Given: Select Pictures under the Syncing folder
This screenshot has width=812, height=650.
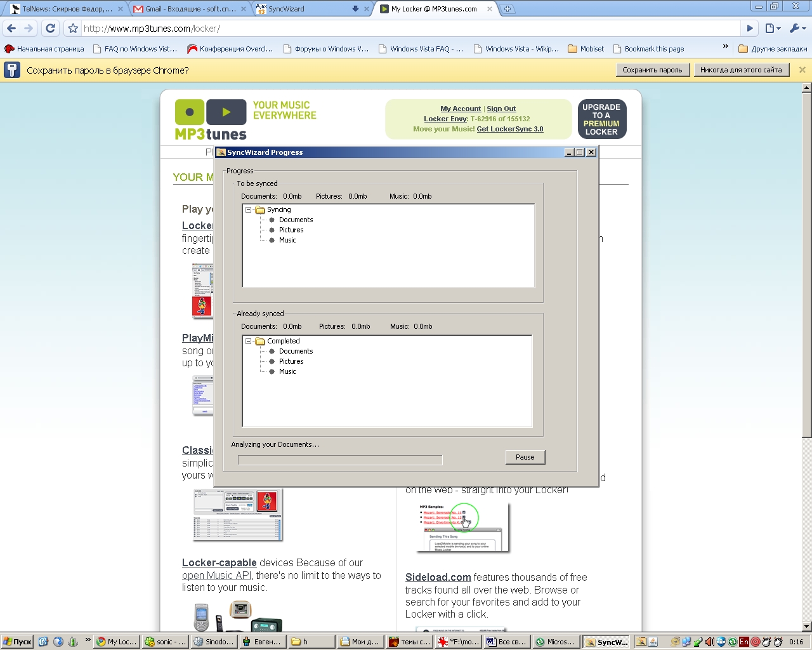Looking at the screenshot, I should point(291,230).
